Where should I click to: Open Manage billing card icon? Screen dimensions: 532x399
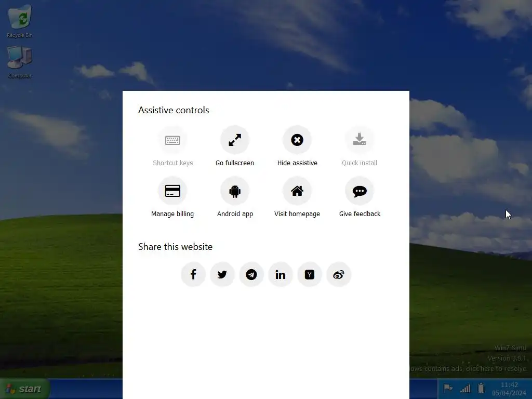(172, 191)
